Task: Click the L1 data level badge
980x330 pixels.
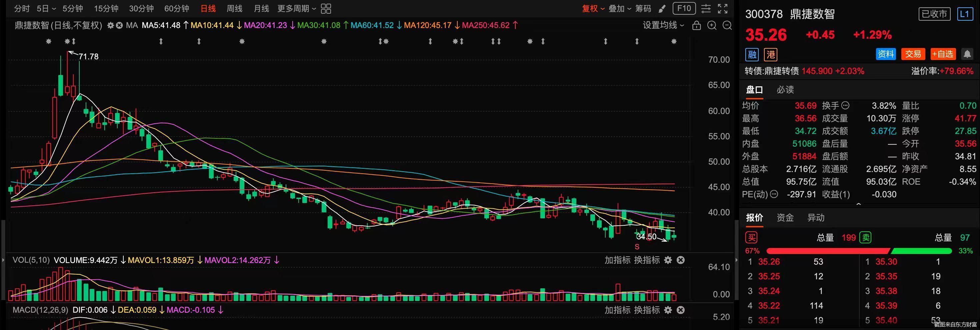Action: pos(964,14)
